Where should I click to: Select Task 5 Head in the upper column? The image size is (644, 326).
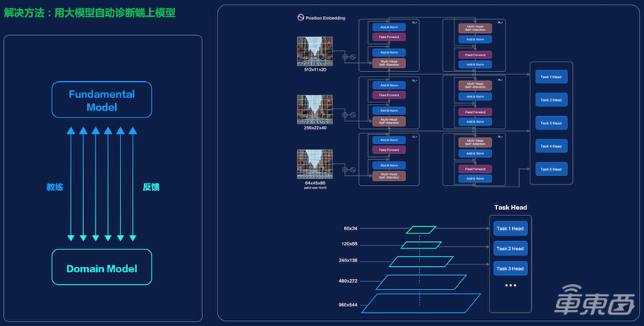(x=550, y=168)
